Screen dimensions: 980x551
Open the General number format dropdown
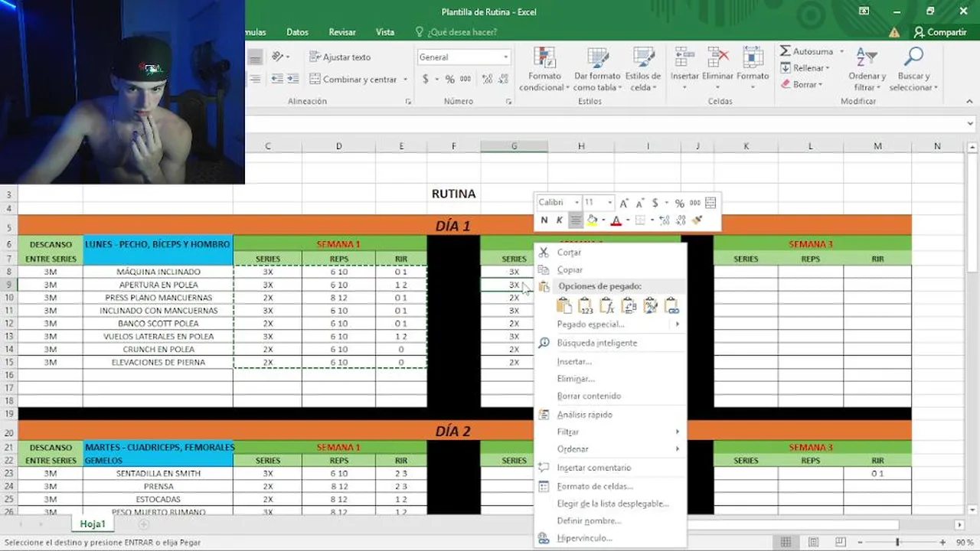tap(505, 57)
